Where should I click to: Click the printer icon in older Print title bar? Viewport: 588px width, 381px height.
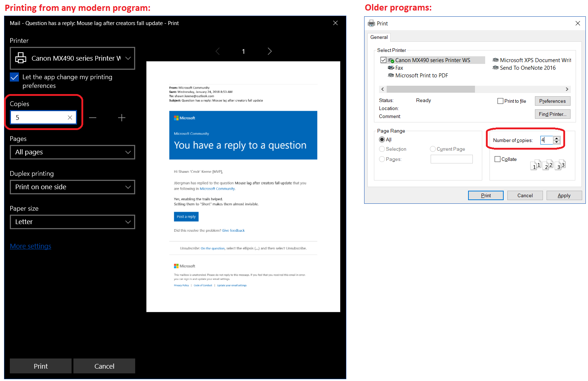pyautogui.click(x=371, y=23)
